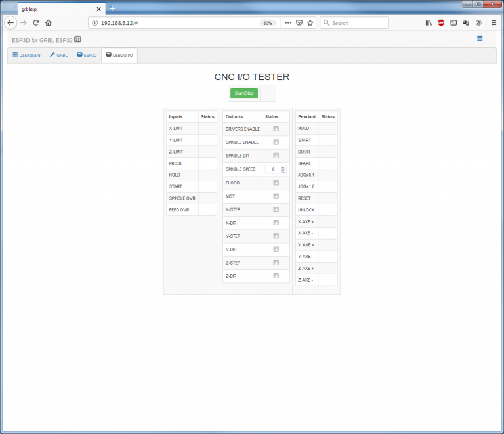Open the Firefox hamburger menu
This screenshot has height=434, width=504.
coord(493,23)
